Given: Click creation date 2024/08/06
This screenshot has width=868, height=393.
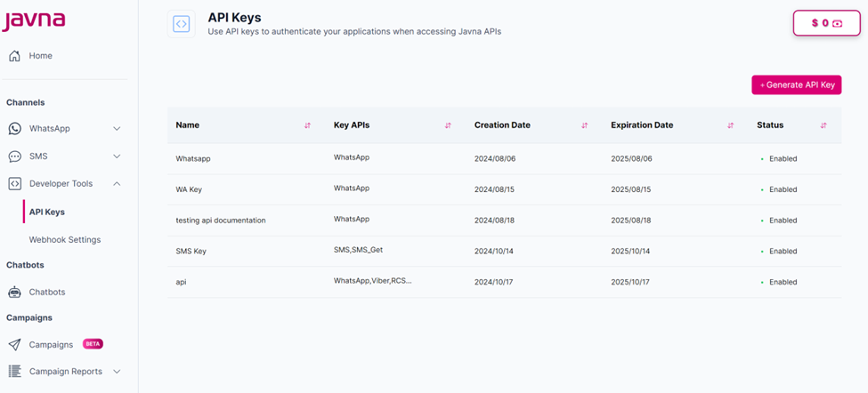Looking at the screenshot, I should pyautogui.click(x=494, y=158).
